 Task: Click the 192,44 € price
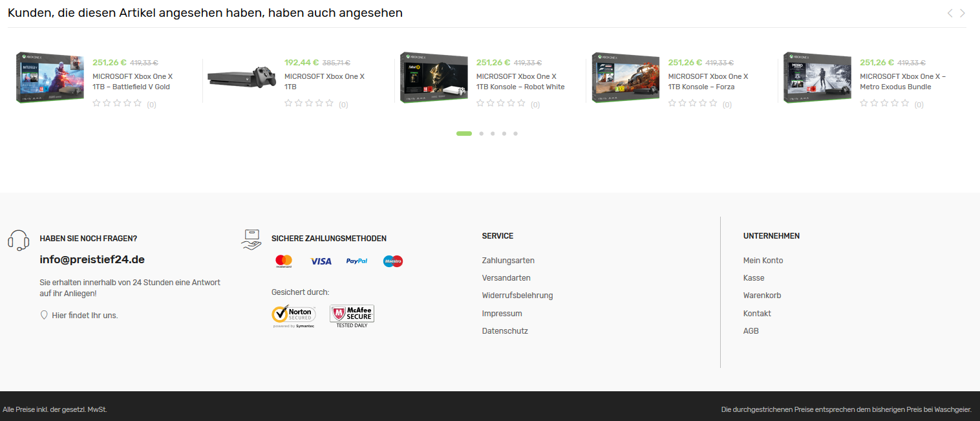point(301,63)
